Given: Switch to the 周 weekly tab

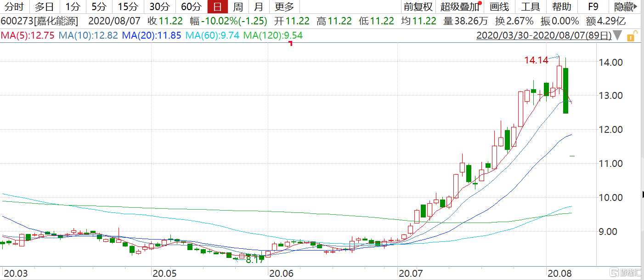Looking at the screenshot, I should (x=238, y=6).
